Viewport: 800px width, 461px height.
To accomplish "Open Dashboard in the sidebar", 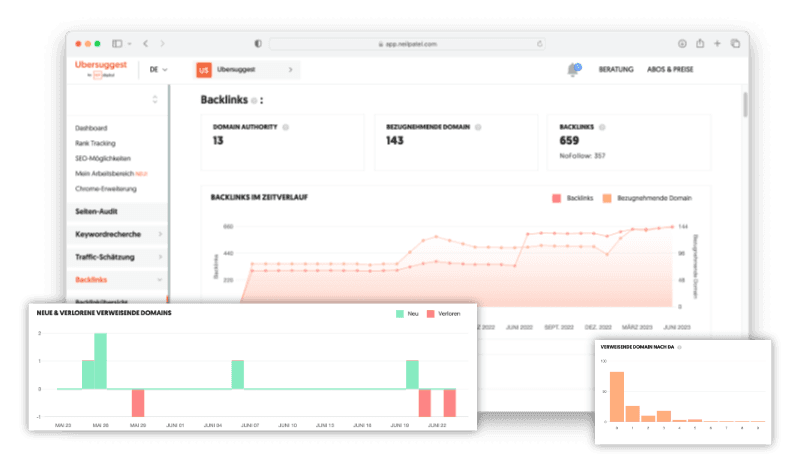I will coord(91,128).
